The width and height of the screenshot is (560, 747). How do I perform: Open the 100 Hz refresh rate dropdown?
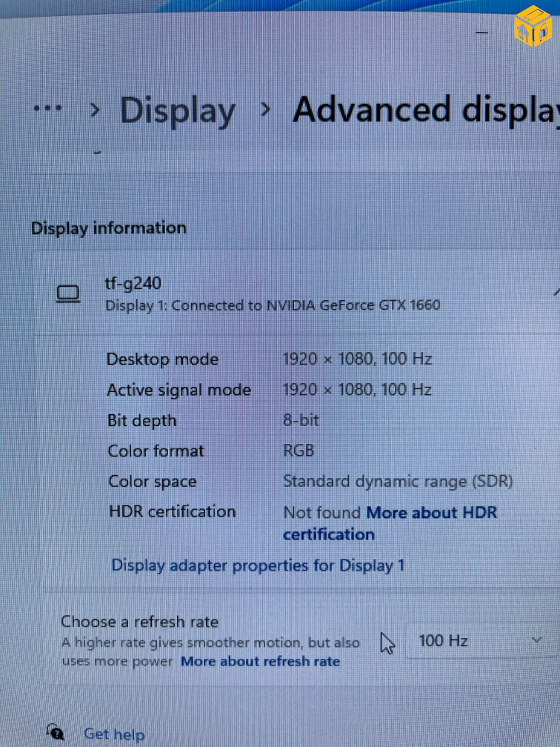click(x=478, y=641)
